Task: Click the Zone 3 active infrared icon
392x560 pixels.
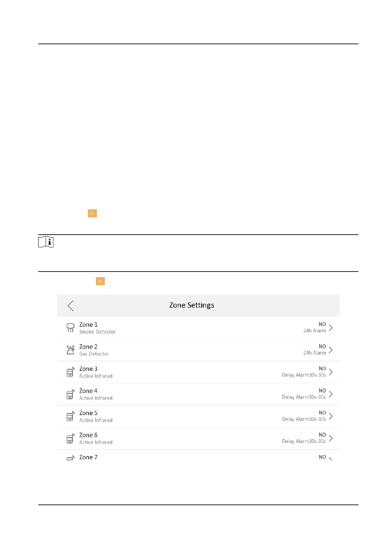Action: pos(70,372)
